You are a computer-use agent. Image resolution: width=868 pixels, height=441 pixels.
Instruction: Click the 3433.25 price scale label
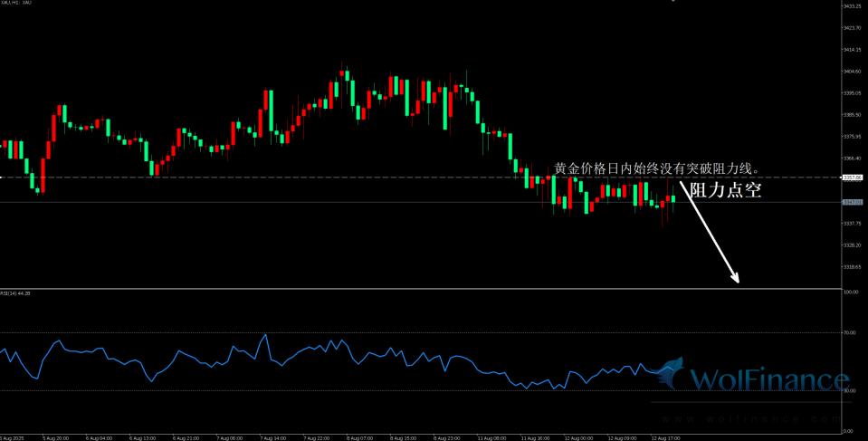click(852, 6)
